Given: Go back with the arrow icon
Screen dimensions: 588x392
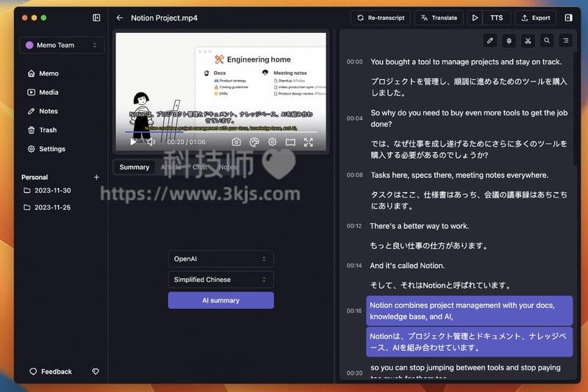Looking at the screenshot, I should pyautogui.click(x=120, y=18).
